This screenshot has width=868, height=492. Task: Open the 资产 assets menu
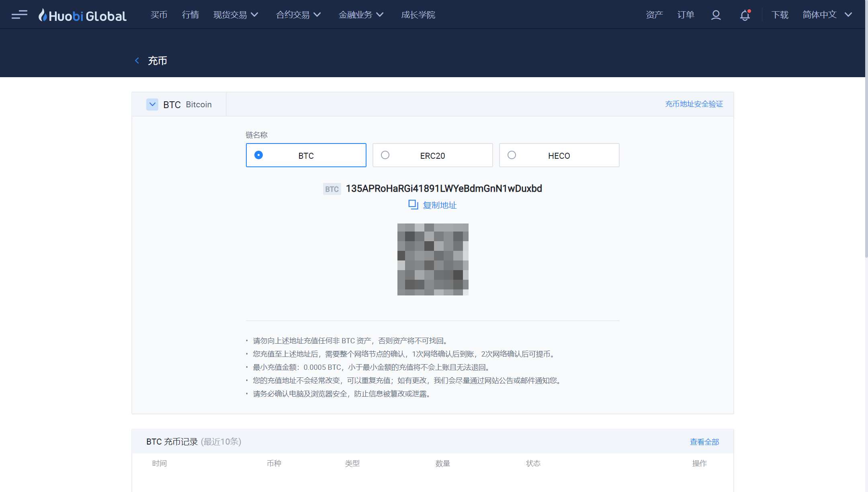coord(654,15)
